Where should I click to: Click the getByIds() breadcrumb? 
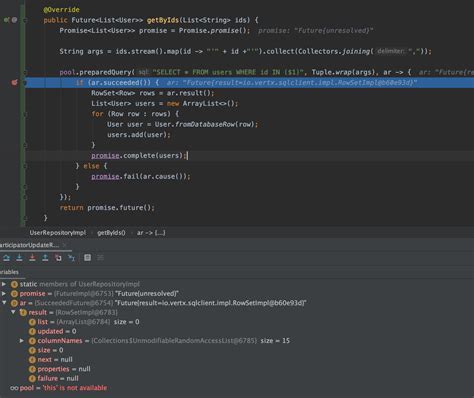(111, 233)
